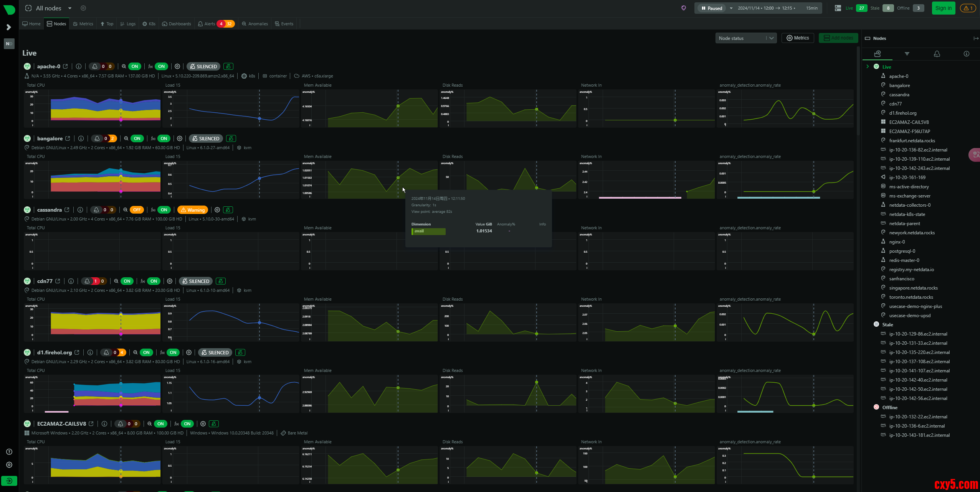This screenshot has height=492, width=980.
Task: Open the Dashboards tab
Action: click(177, 24)
